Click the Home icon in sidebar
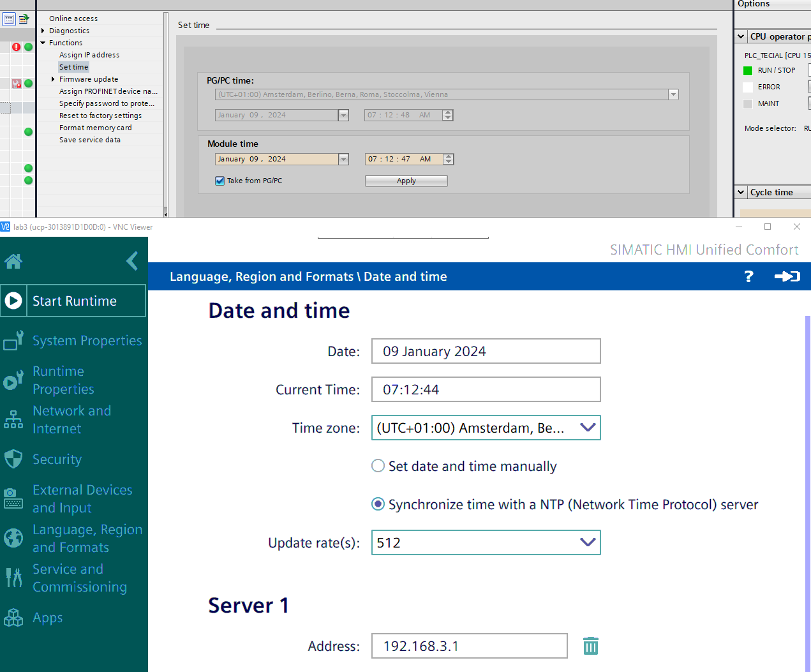Viewport: 811px width, 672px height. (13, 261)
